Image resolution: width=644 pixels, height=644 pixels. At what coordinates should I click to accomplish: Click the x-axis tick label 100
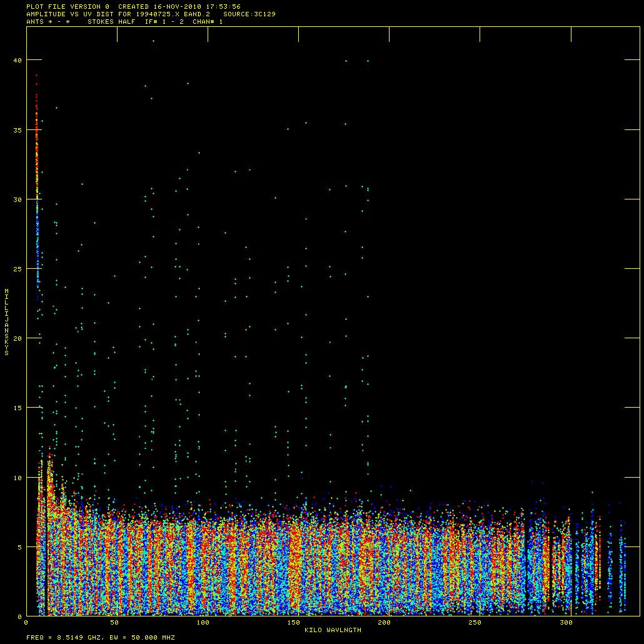[x=203, y=622]
